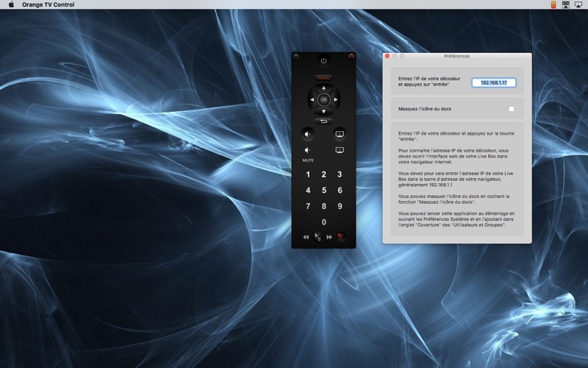
Task: Click the channel down TV icon
Action: (340, 150)
